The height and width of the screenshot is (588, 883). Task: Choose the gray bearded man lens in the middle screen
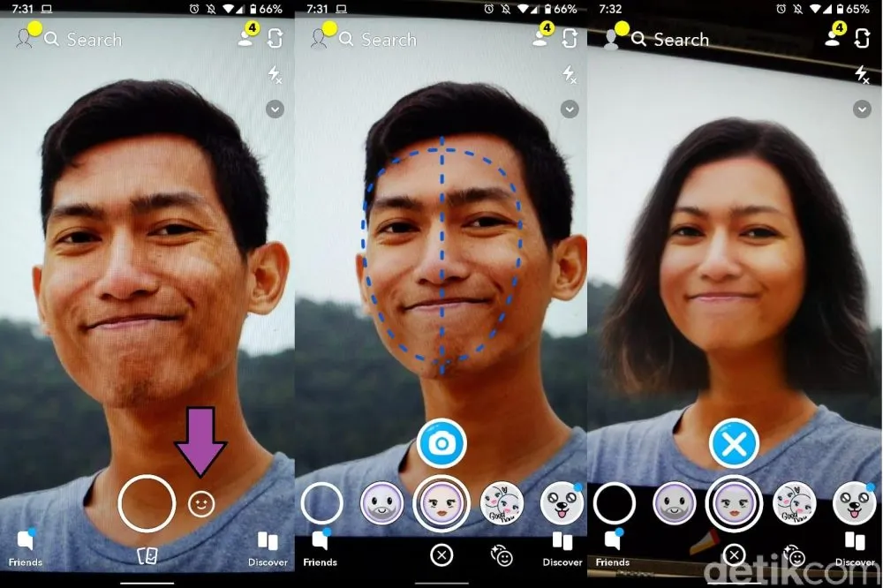tap(382, 503)
